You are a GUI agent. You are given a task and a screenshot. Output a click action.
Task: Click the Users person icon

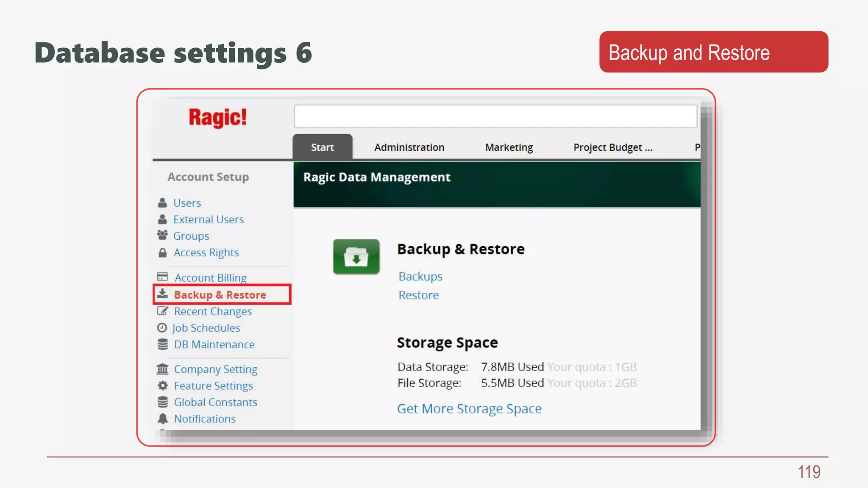coord(162,202)
